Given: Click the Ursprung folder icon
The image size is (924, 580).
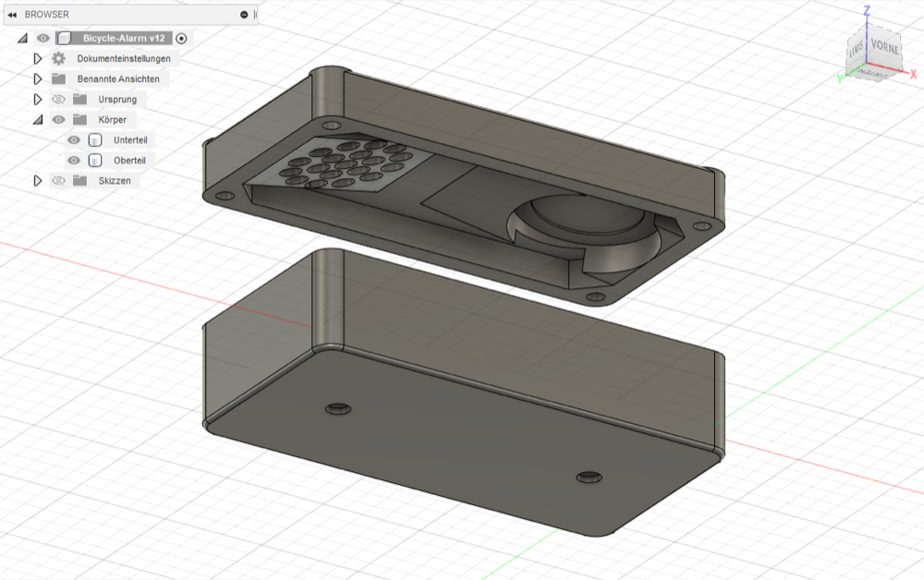Looking at the screenshot, I should coord(80,99).
